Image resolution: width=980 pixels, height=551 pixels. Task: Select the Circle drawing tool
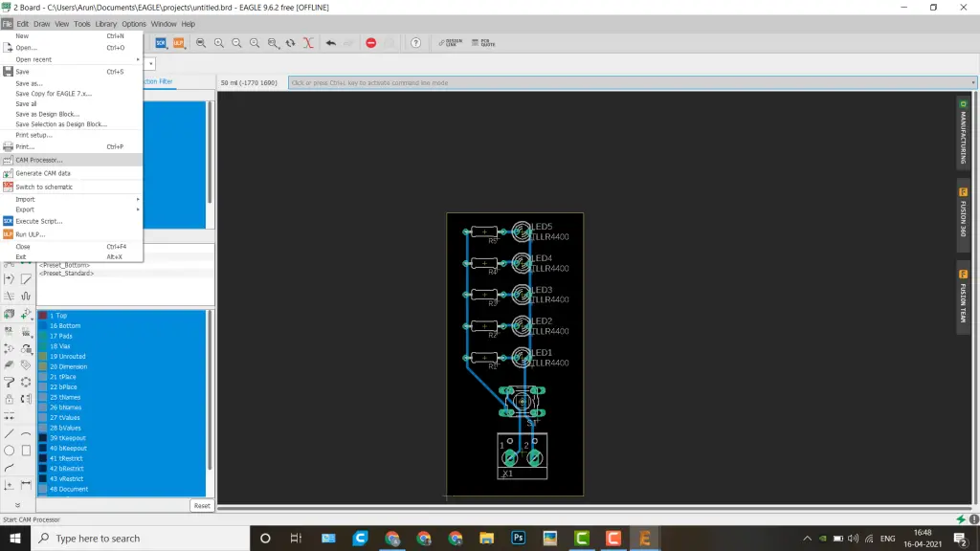10,451
